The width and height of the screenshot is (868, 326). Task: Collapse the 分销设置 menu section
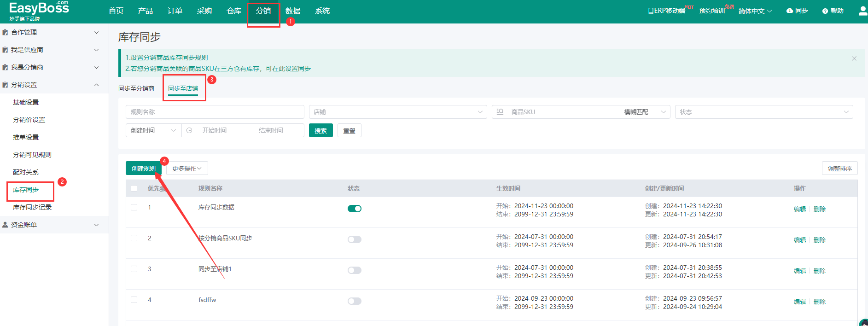tap(96, 85)
